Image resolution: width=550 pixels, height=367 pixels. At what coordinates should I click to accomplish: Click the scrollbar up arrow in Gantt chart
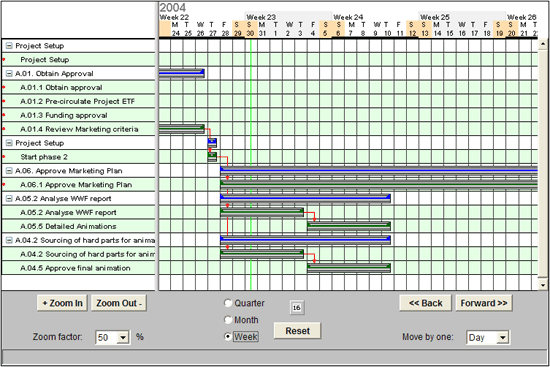pyautogui.click(x=543, y=44)
